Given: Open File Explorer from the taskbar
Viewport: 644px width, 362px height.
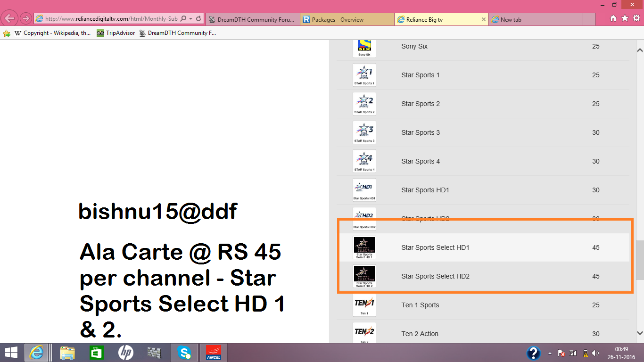Looking at the screenshot, I should (67, 353).
